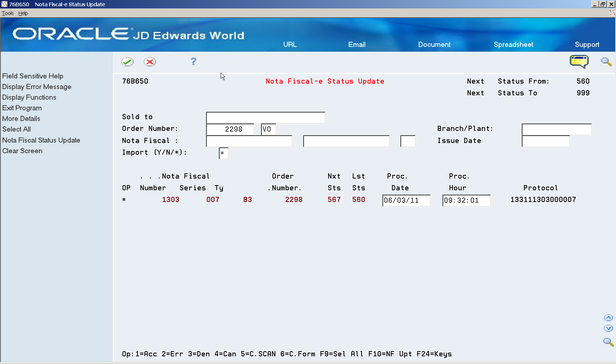616x364 pixels.
Task: Click the bottom-right magnifier icon
Action: [x=608, y=342]
